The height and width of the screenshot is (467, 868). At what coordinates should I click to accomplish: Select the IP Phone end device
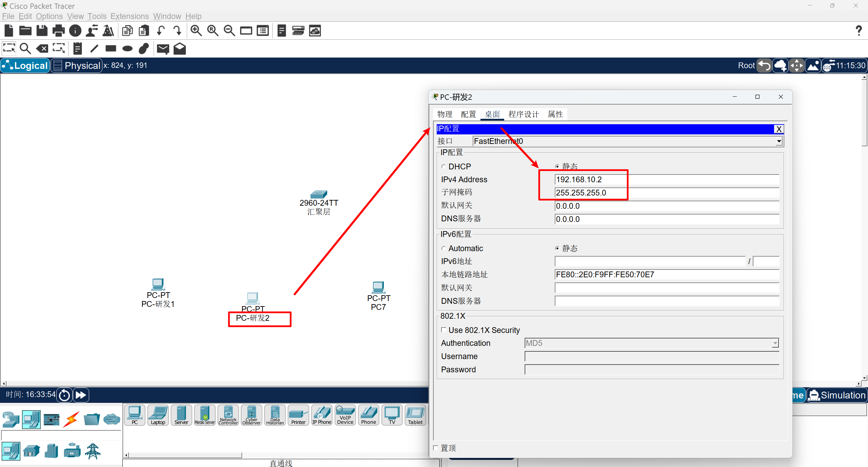pyautogui.click(x=322, y=415)
